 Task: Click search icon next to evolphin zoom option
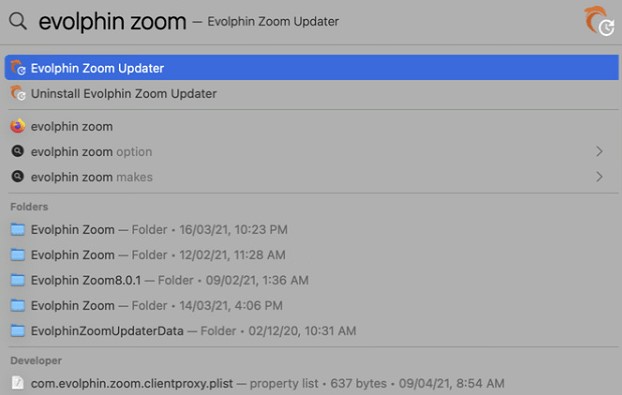pos(18,151)
